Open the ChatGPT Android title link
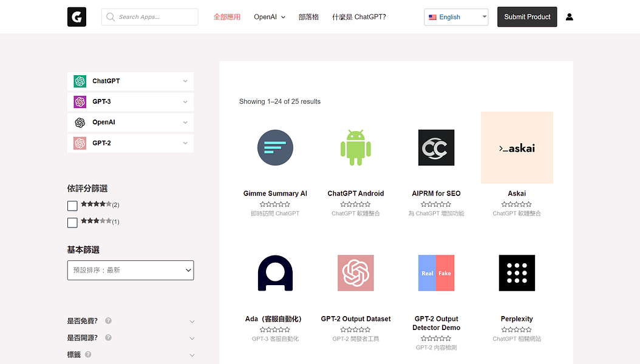640x364 pixels. pos(355,194)
